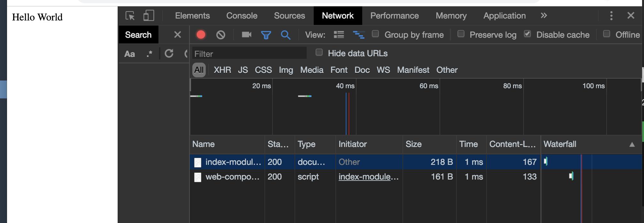644x223 pixels.
Task: Toggle the blue filter funnel icon
Action: 266,35
